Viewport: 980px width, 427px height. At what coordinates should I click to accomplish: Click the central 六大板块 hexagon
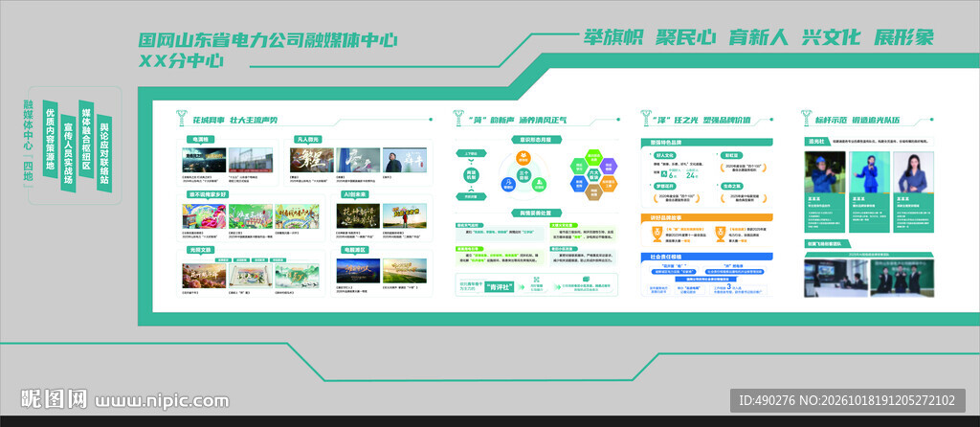(x=593, y=176)
